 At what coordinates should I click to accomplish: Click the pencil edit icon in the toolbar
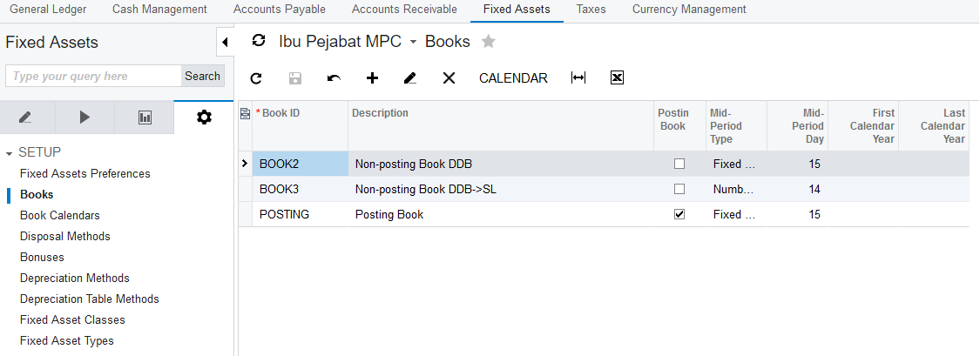[x=410, y=78]
